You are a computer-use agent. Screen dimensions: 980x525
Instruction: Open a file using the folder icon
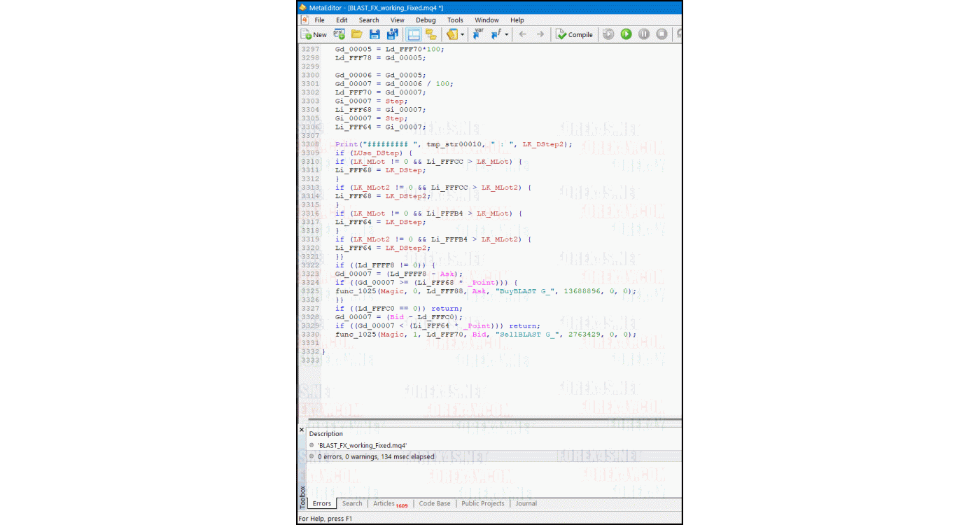click(x=357, y=34)
